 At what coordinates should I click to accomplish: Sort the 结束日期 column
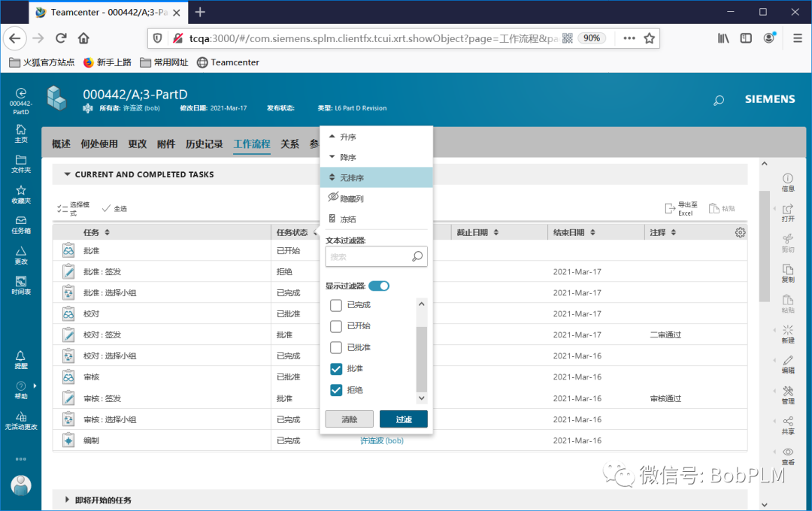(593, 232)
